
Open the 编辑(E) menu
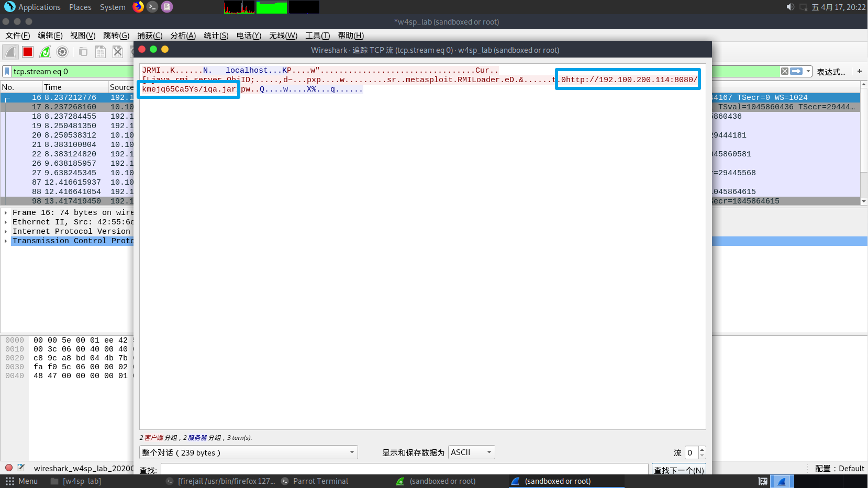pyautogui.click(x=50, y=35)
